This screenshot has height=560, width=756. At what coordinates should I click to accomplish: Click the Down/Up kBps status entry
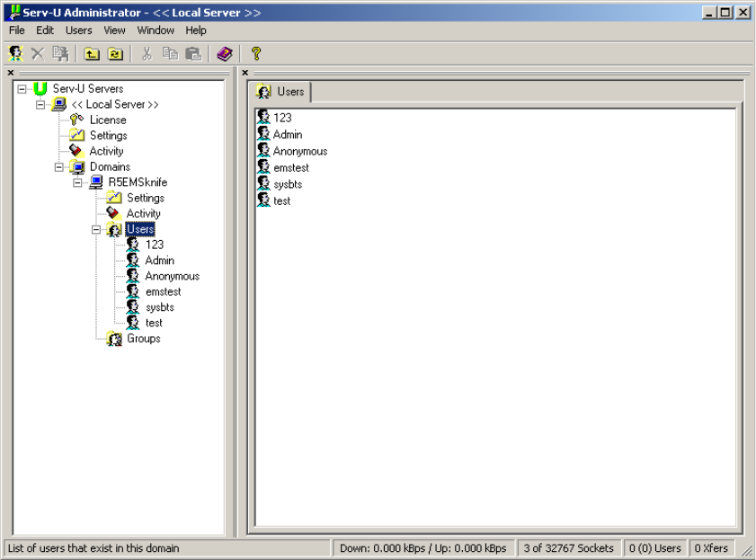click(422, 548)
